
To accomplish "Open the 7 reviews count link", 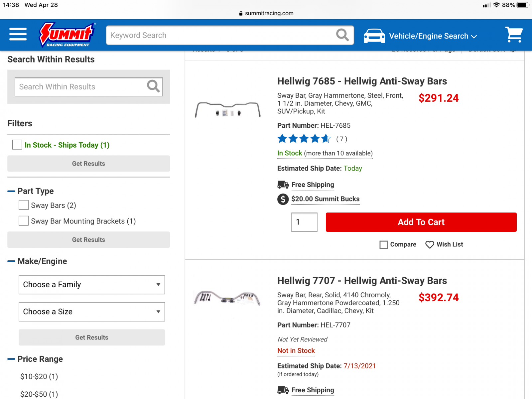I will pyautogui.click(x=341, y=139).
